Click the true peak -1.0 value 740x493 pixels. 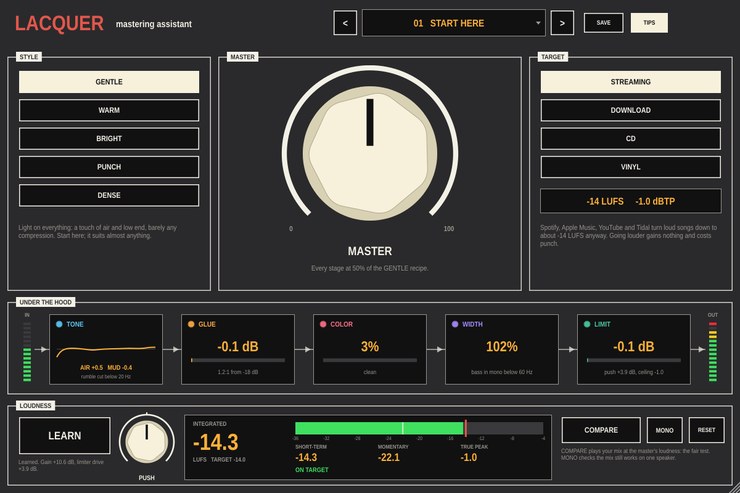click(x=469, y=457)
